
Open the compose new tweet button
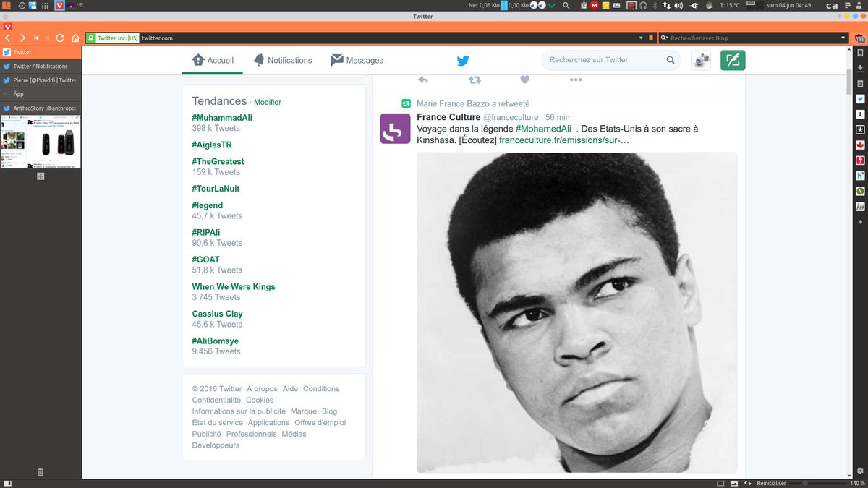coord(732,60)
